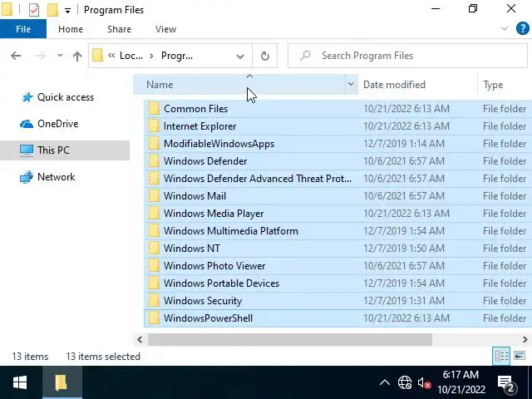The height and width of the screenshot is (399, 532).
Task: Sort by the Name column header
Action: pos(239,85)
